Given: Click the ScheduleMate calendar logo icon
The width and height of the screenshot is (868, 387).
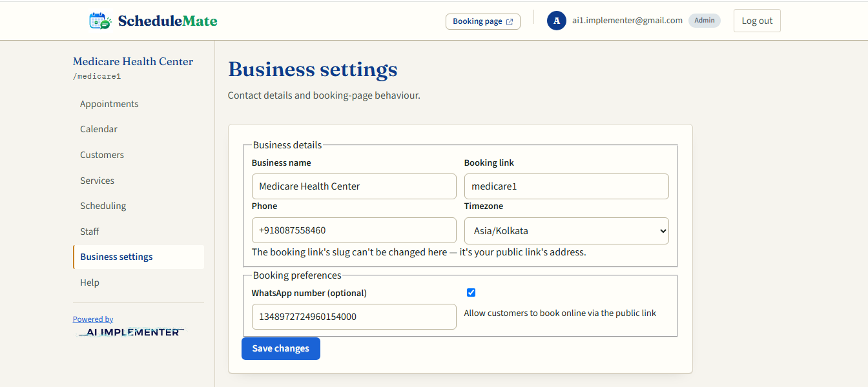Looking at the screenshot, I should [100, 21].
